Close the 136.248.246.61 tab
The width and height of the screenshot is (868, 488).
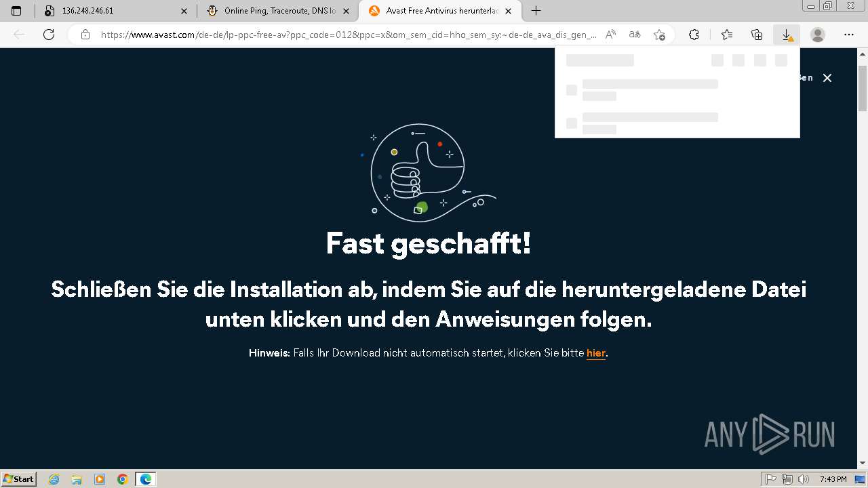click(184, 11)
